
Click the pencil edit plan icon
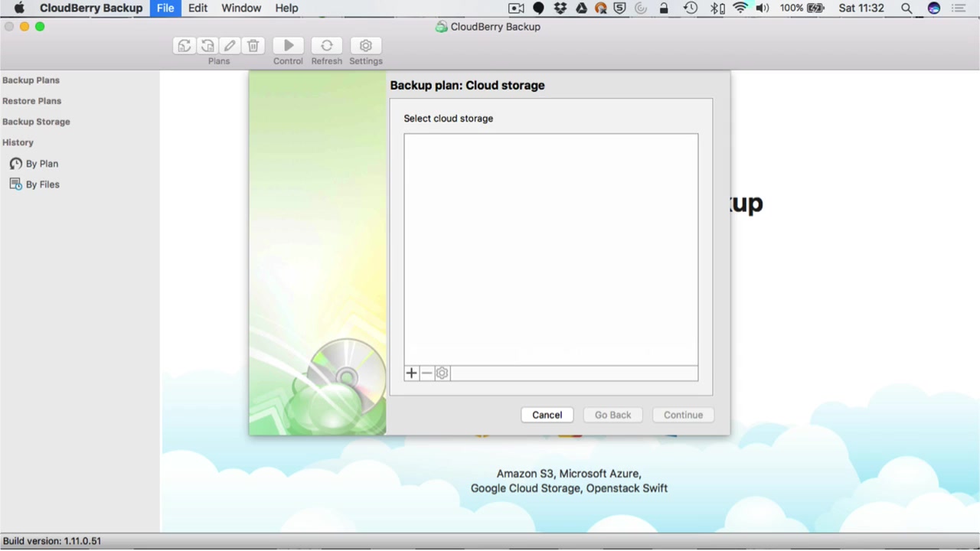(x=230, y=46)
